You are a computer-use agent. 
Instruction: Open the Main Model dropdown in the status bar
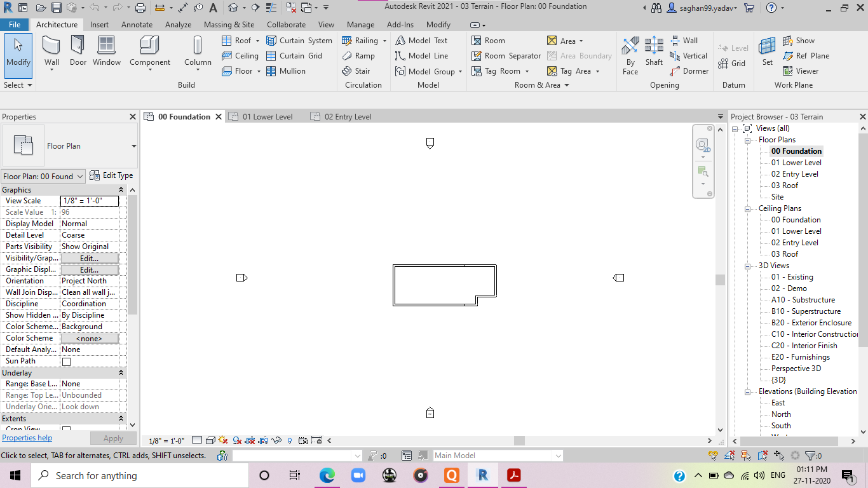557,455
